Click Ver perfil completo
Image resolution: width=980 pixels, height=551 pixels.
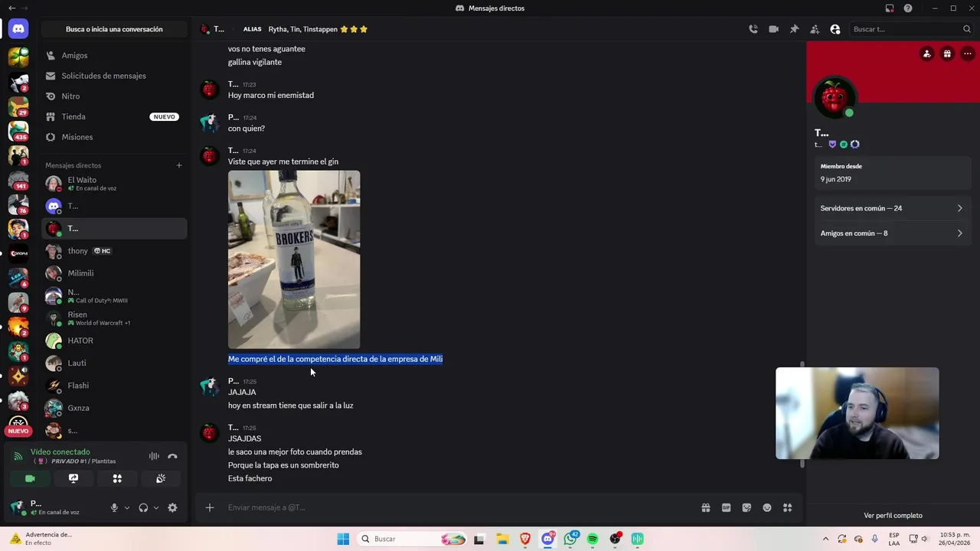pyautogui.click(x=893, y=516)
